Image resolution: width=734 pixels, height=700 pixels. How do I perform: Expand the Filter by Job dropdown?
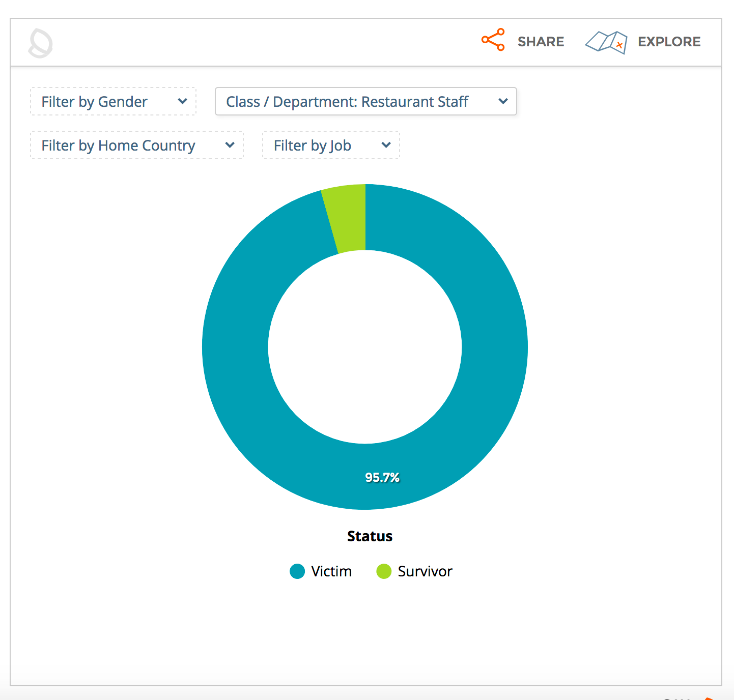coord(331,145)
